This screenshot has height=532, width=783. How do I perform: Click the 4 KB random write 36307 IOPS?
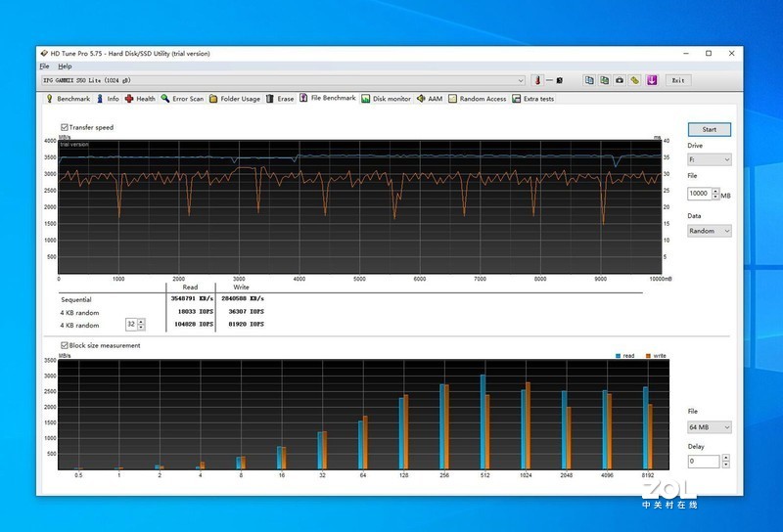pyautogui.click(x=247, y=311)
